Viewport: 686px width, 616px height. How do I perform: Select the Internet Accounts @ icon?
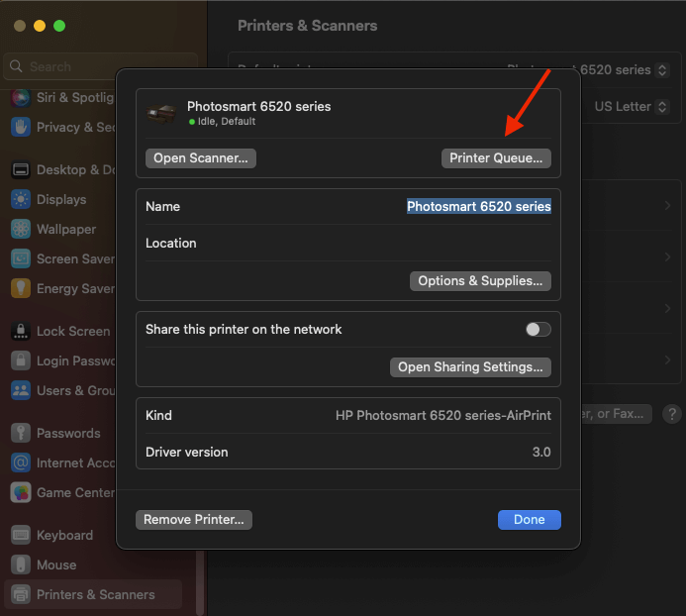tap(21, 462)
